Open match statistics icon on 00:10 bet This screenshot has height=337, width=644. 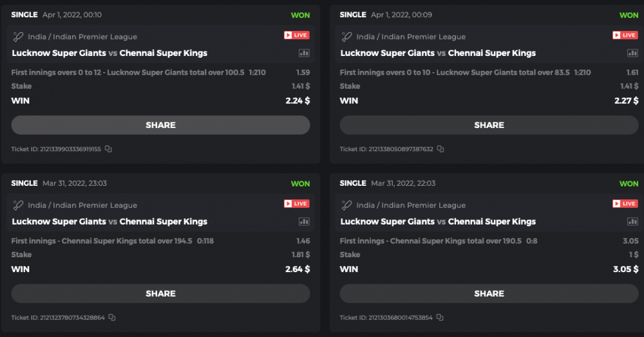[304, 53]
